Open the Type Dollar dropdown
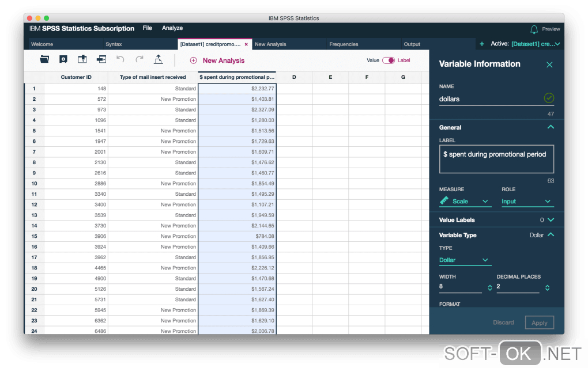The height and width of the screenshot is (368, 588). tap(465, 260)
